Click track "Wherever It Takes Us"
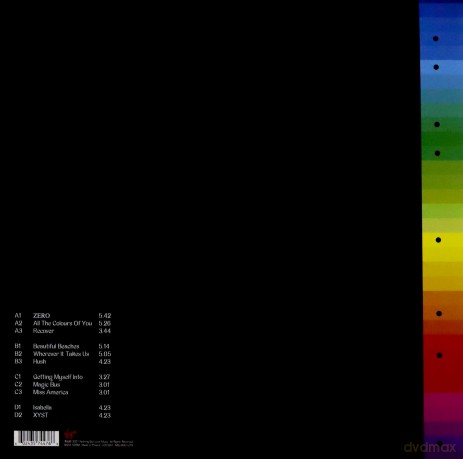 pos(61,354)
